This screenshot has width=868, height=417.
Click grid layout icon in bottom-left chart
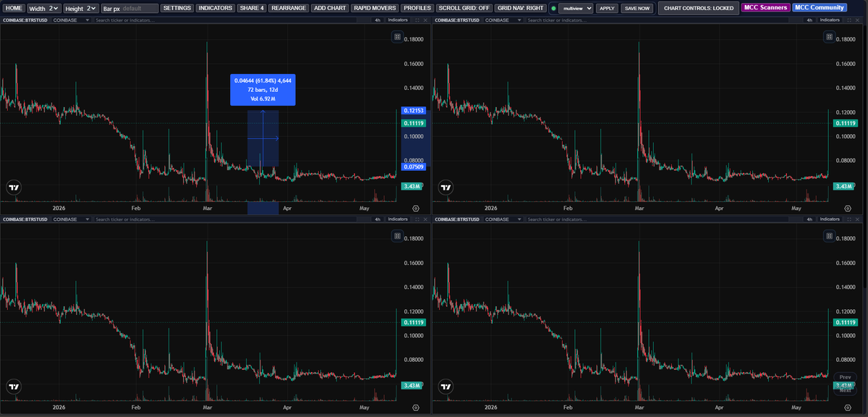point(396,236)
